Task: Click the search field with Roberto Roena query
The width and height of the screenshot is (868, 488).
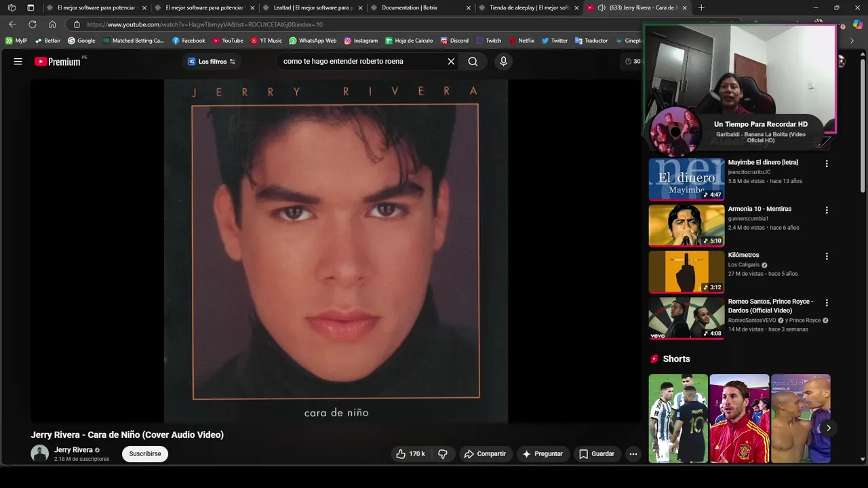Action: click(363, 61)
